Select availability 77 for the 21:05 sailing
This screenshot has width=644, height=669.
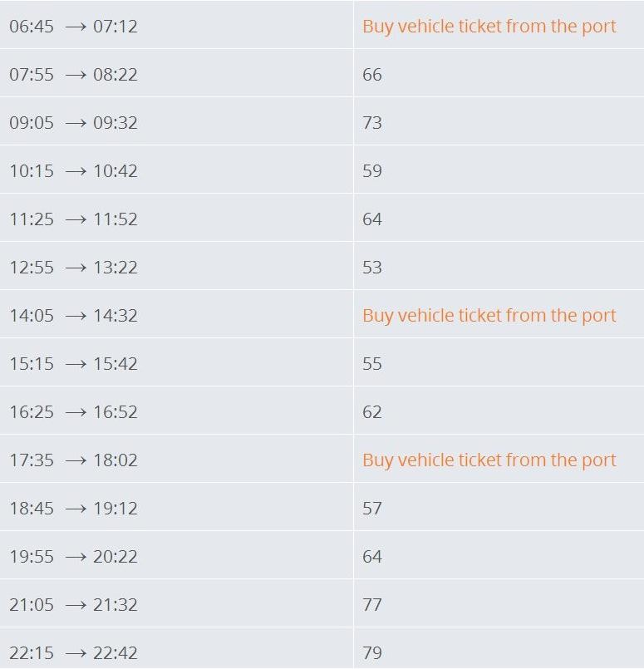372,605
